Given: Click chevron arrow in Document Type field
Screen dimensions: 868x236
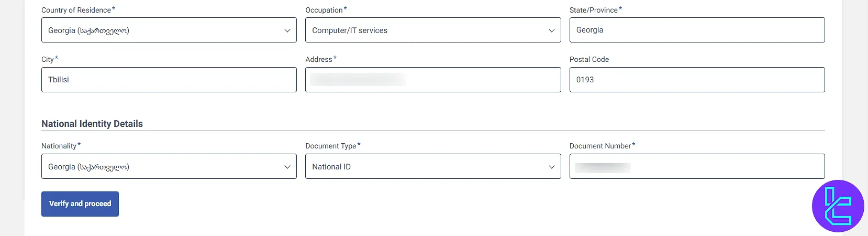Looking at the screenshot, I should pyautogui.click(x=551, y=167).
